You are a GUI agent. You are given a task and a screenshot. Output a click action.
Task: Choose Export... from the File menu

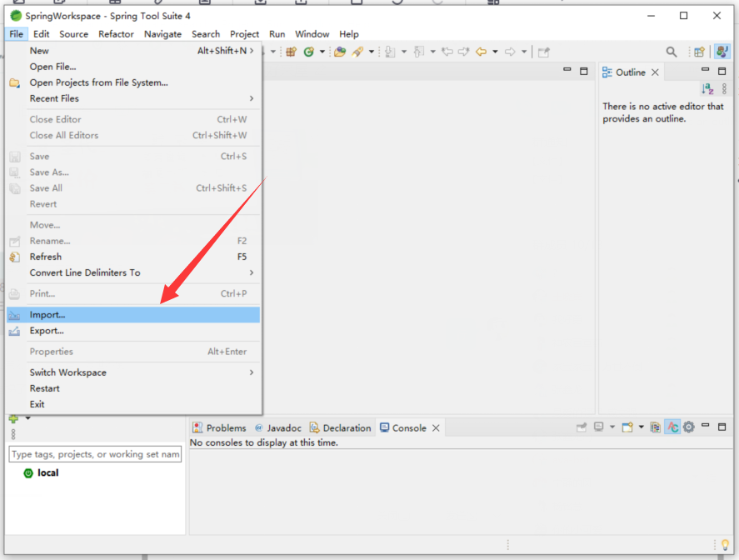[x=133, y=331]
